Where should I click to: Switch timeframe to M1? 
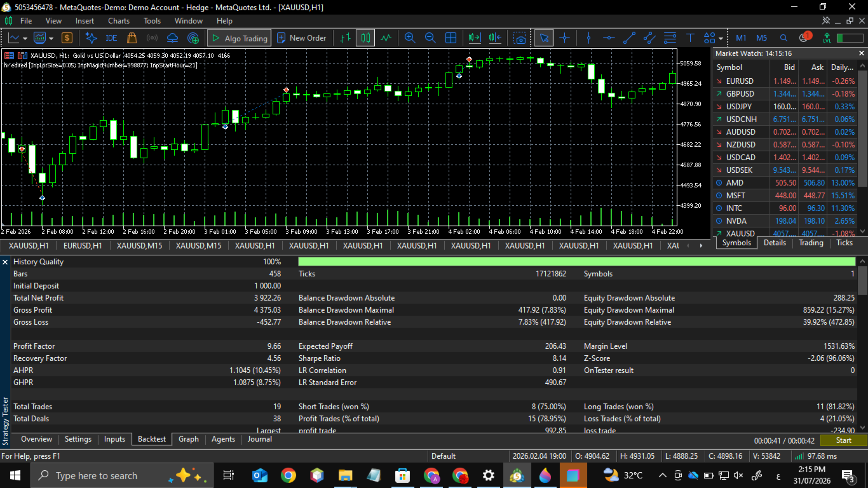point(741,38)
